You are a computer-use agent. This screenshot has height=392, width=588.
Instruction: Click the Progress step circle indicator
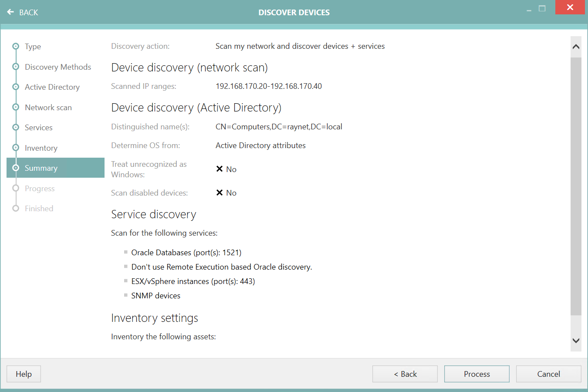tap(15, 188)
